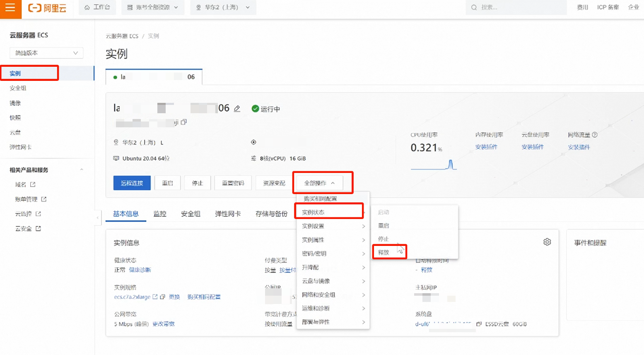644x355 pixels.
Task: Open the 费用 menu
Action: (582, 7)
